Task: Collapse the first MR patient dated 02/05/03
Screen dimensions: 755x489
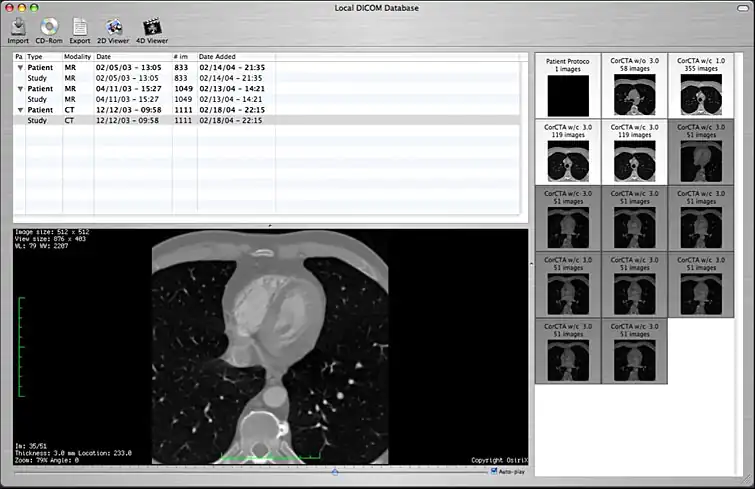Action: point(19,68)
